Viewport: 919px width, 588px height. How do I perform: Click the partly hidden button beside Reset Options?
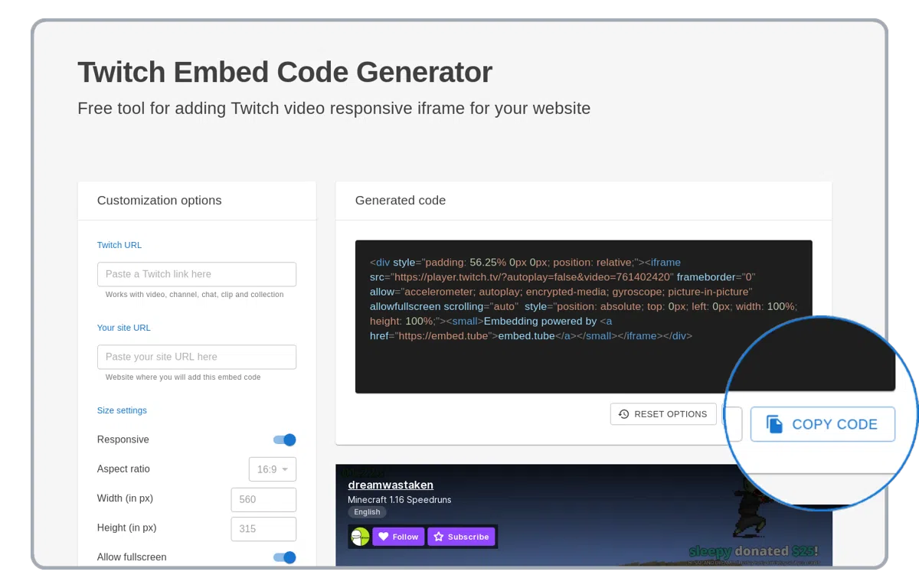pyautogui.click(x=731, y=424)
